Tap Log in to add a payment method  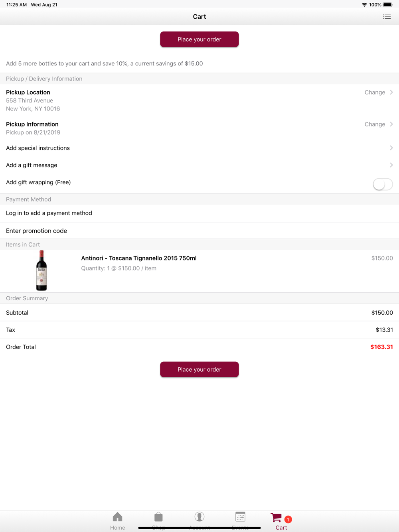(199, 213)
